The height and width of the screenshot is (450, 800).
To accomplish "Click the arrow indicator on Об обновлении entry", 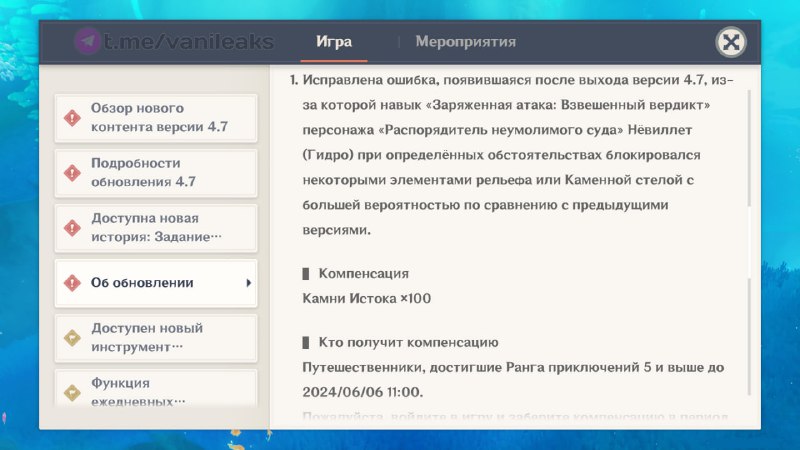I will pos(248,283).
